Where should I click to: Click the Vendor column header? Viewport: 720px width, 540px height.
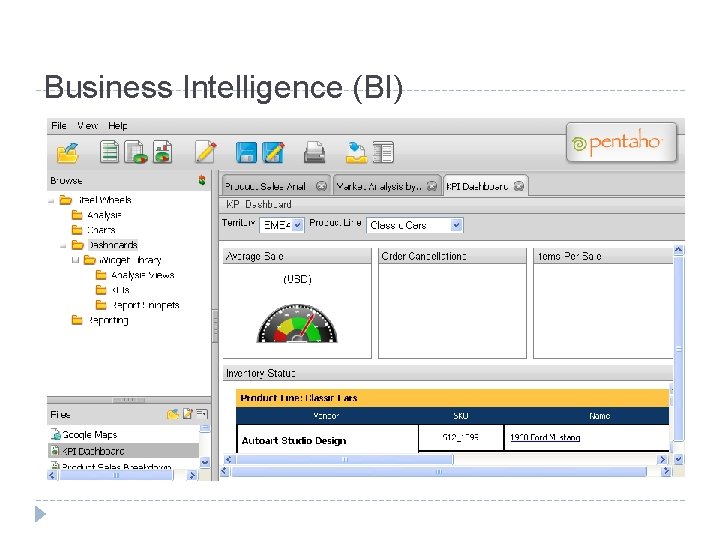326,416
